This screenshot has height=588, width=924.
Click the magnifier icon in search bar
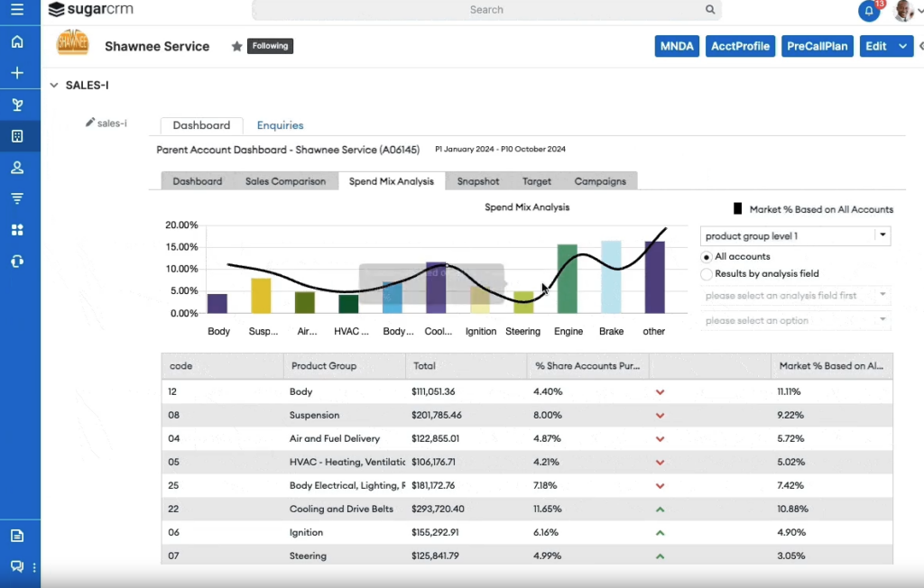click(710, 10)
